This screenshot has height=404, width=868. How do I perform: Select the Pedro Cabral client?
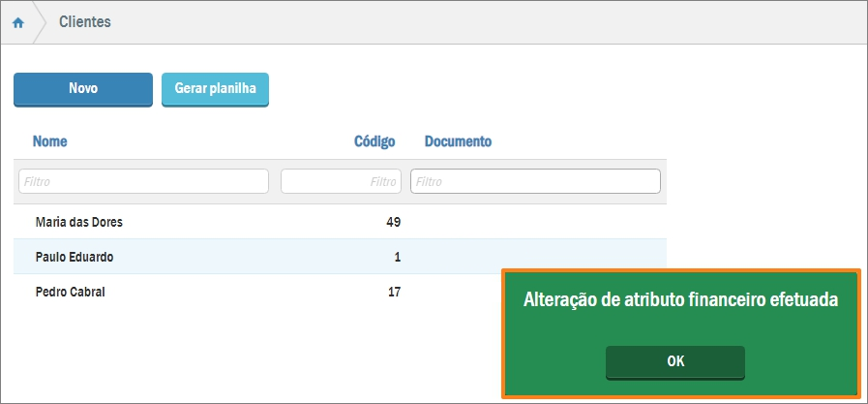(70, 292)
